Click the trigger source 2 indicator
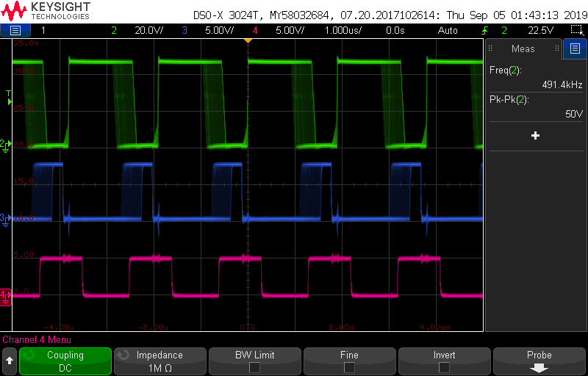The width and height of the screenshot is (588, 376). (503, 30)
